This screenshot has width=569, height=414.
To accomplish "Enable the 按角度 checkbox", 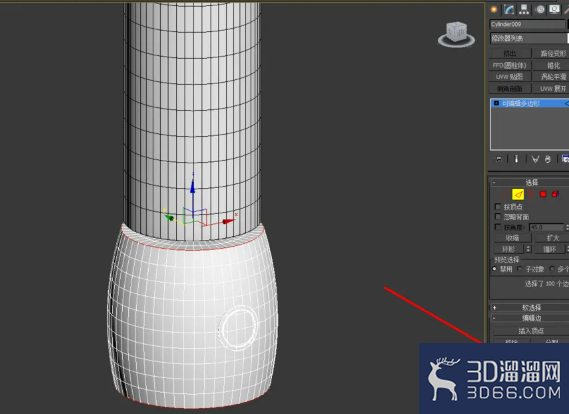I will click(498, 227).
